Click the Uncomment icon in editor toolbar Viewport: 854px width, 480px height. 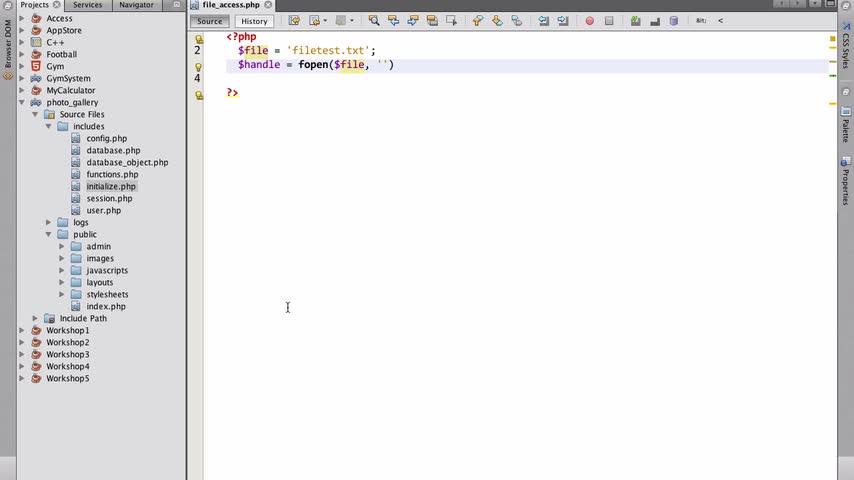click(x=655, y=21)
